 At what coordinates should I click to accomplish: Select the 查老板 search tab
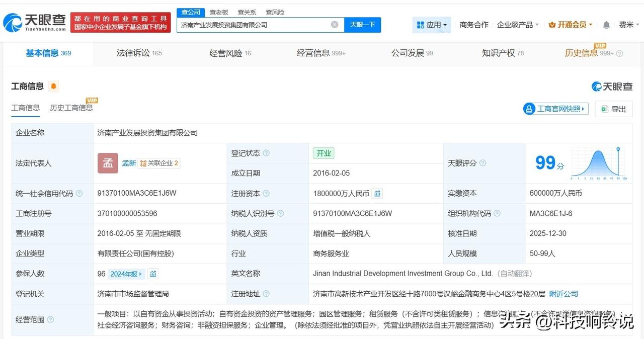click(218, 12)
